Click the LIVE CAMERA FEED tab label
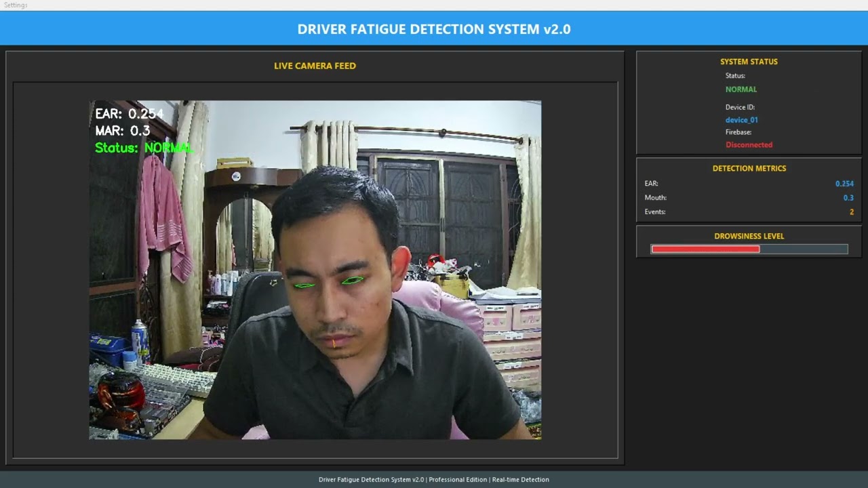The width and height of the screenshot is (868, 488). 315,66
